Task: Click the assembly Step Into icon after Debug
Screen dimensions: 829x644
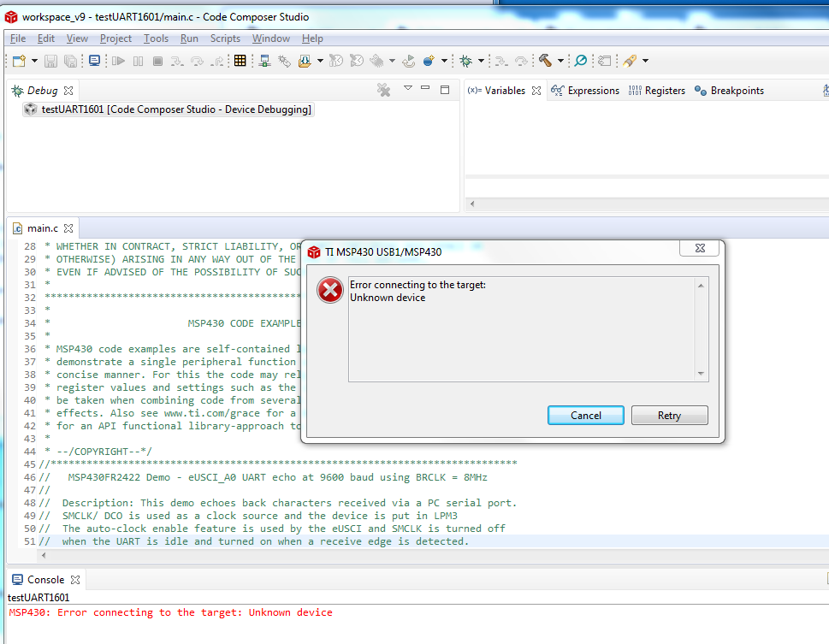Action: tap(501, 61)
